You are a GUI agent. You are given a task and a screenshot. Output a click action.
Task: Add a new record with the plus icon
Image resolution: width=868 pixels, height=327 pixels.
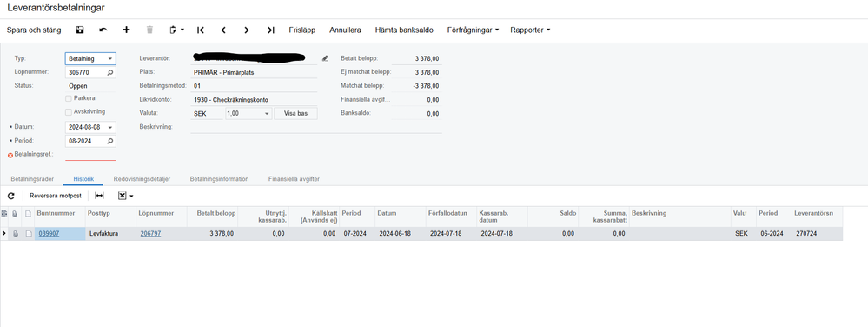[126, 30]
